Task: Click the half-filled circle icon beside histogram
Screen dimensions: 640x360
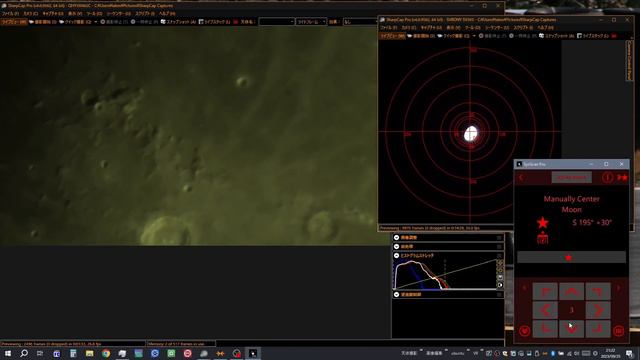Action: pyautogui.click(x=500, y=285)
